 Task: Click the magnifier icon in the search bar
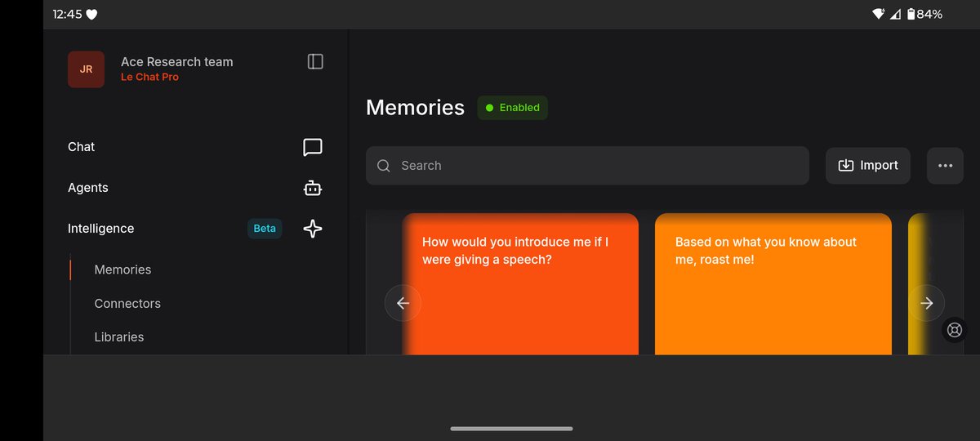pos(384,166)
